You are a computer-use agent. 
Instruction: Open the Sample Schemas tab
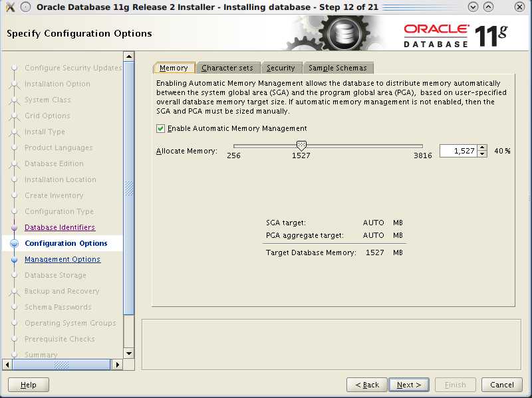[x=338, y=68]
